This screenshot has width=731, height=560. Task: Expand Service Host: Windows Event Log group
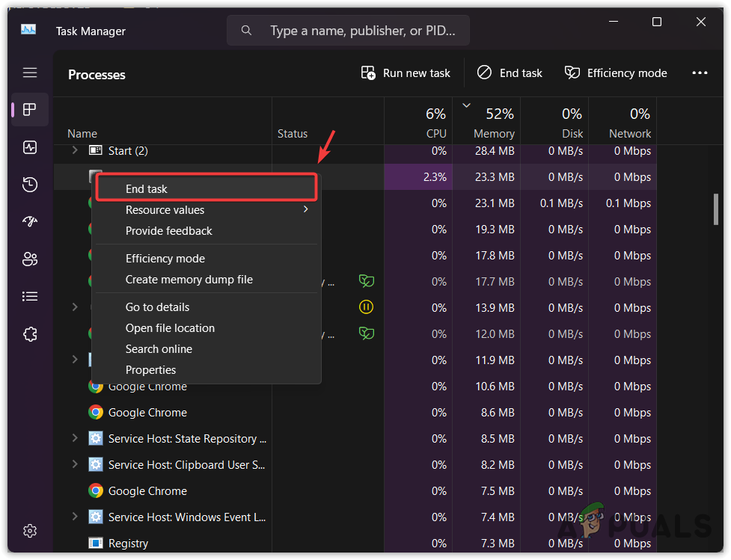(x=75, y=516)
